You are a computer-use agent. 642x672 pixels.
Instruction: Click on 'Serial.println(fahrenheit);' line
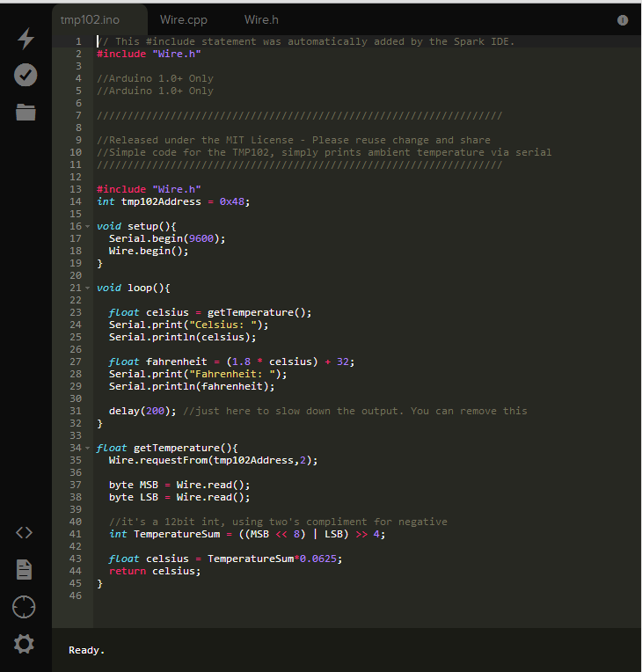pyautogui.click(x=192, y=386)
